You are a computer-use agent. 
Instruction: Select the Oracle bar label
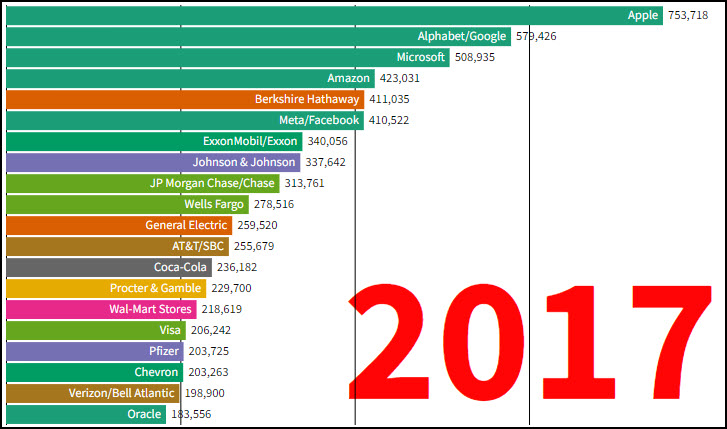pos(144,414)
